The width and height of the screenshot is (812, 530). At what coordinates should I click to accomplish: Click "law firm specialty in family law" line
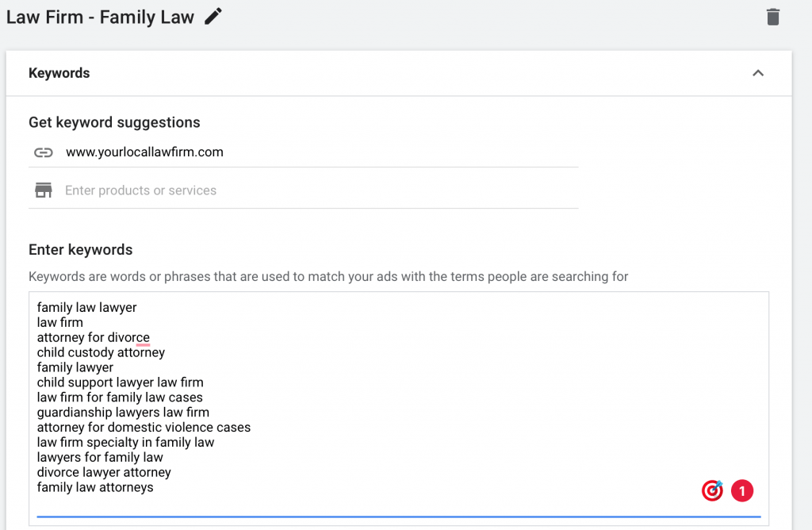point(125,443)
